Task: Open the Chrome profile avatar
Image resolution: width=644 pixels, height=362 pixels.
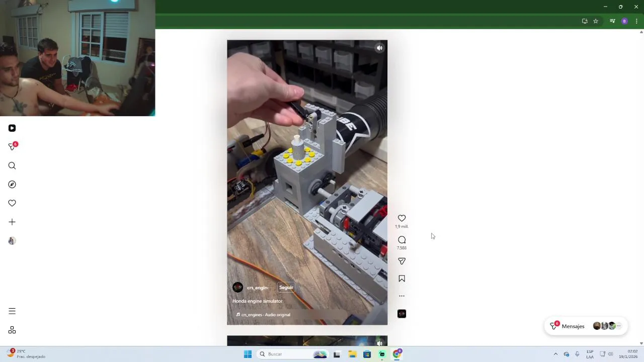Action: pyautogui.click(x=624, y=21)
